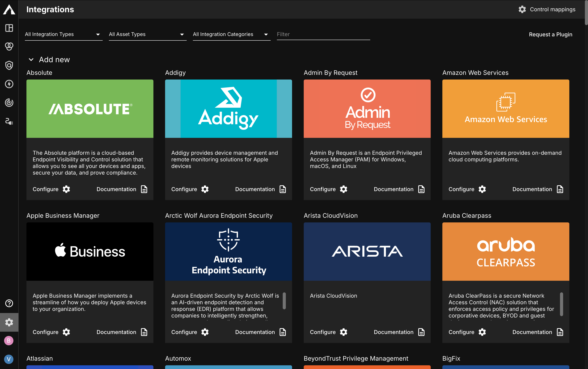This screenshot has width=588, height=369.
Task: Click Apple Business Manager Documentation file icon
Action: point(144,332)
